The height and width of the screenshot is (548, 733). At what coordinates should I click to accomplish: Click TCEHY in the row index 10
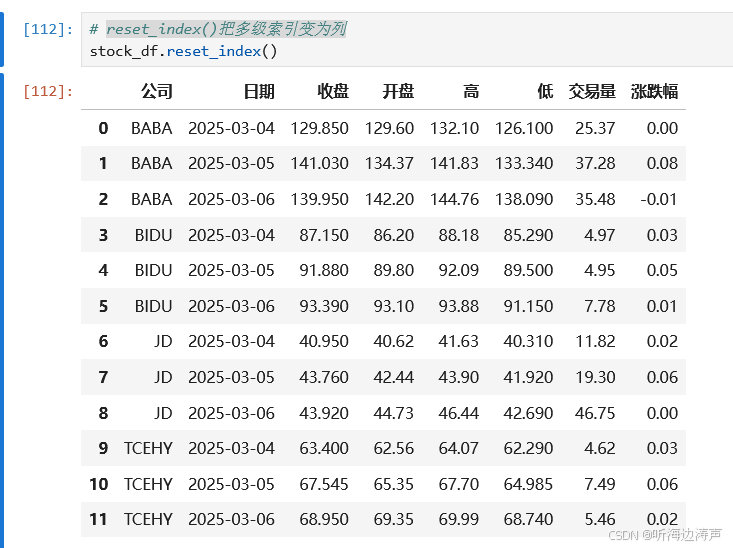coord(148,484)
